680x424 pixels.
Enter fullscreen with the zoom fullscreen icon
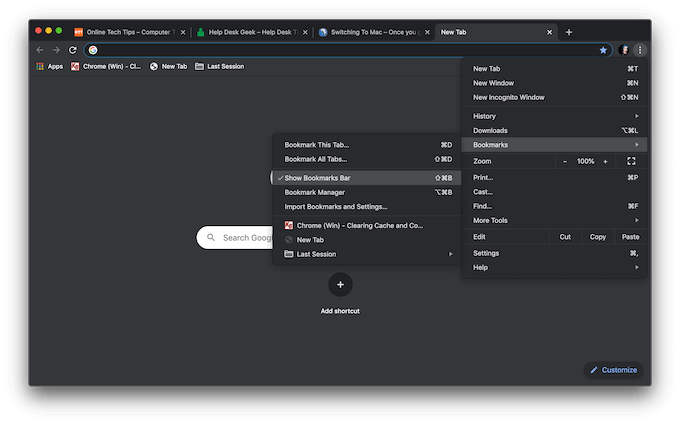pyautogui.click(x=631, y=161)
